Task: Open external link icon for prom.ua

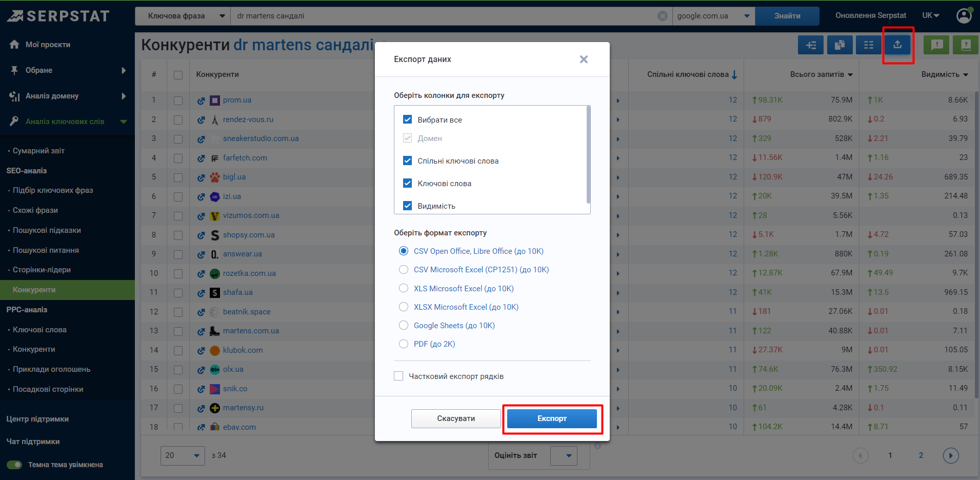Action: point(201,101)
